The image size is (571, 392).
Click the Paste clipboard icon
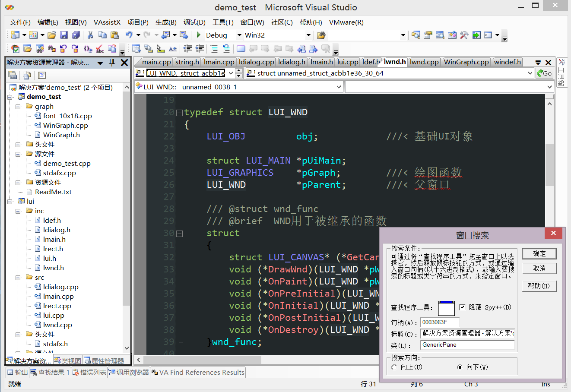point(115,35)
